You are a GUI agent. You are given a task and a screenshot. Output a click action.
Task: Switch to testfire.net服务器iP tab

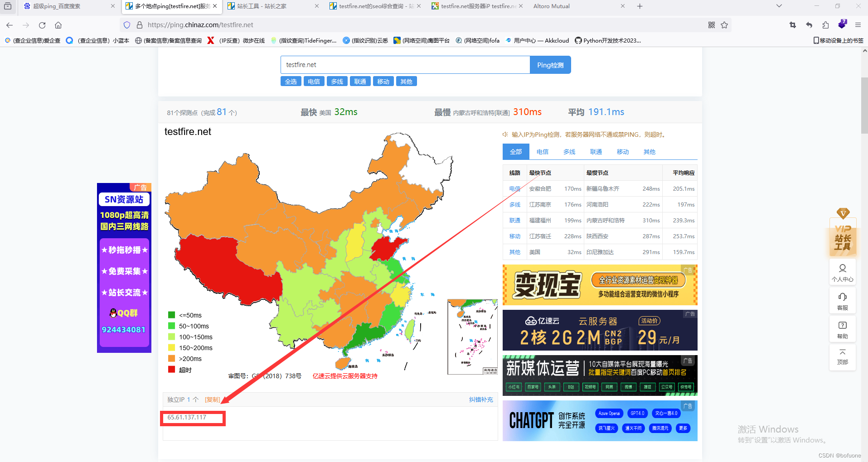coord(477,6)
